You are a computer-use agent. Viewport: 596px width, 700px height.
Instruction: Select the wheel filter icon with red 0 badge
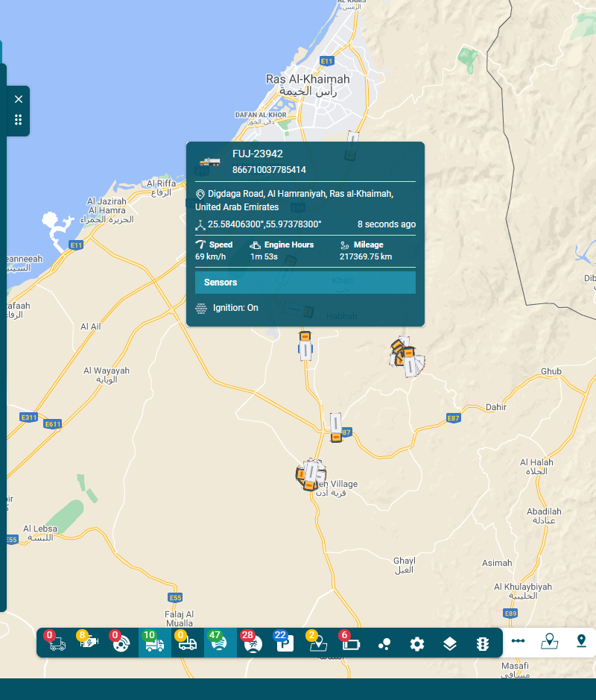[121, 642]
